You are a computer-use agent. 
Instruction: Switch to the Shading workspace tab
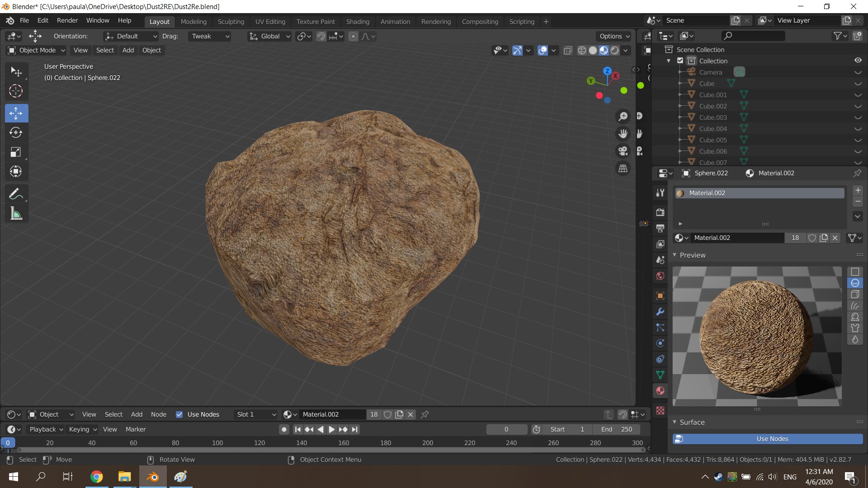[357, 22]
